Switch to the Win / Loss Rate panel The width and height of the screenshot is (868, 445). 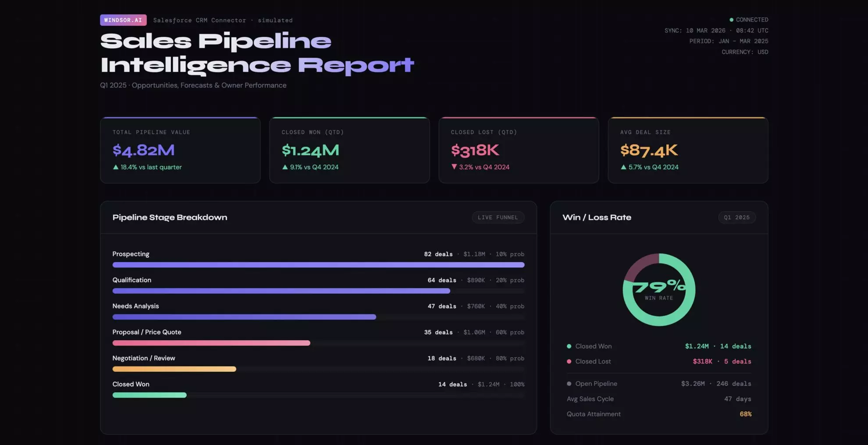click(x=597, y=217)
